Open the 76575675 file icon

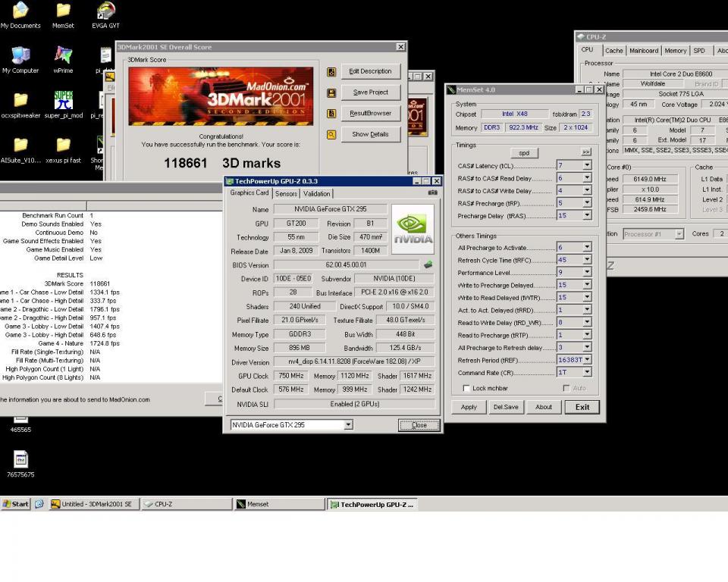[20, 464]
